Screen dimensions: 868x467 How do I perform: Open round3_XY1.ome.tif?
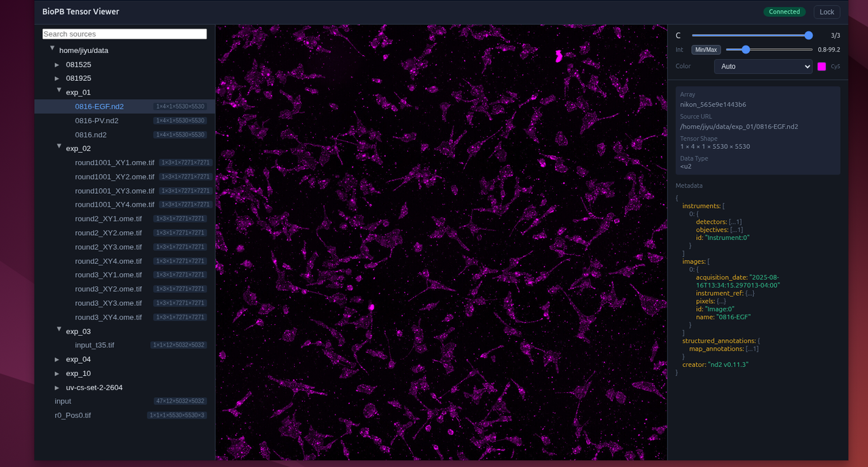point(125,275)
